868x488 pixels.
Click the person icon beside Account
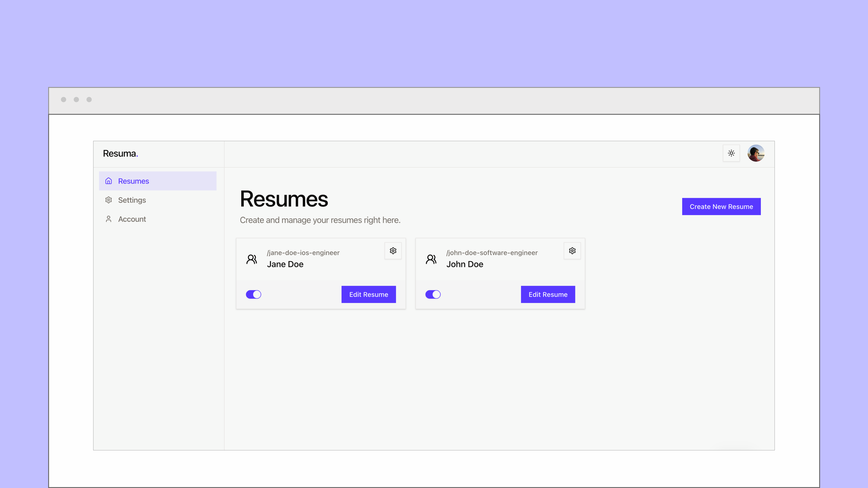coord(108,219)
